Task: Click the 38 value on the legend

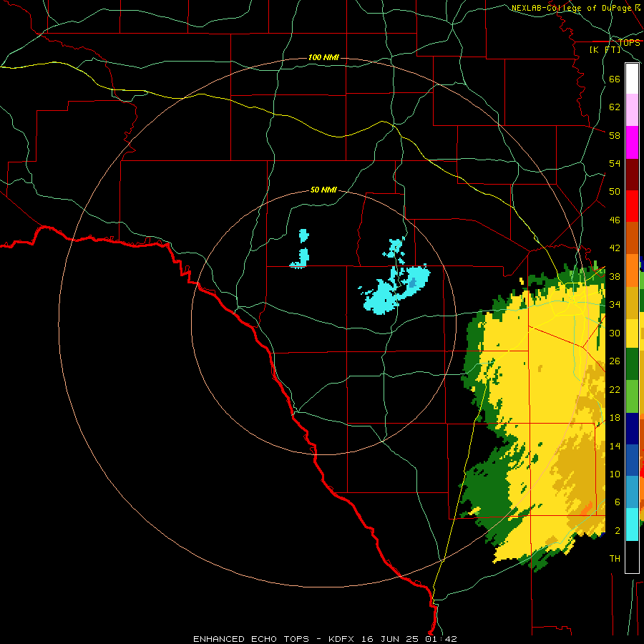Action: 615,276
